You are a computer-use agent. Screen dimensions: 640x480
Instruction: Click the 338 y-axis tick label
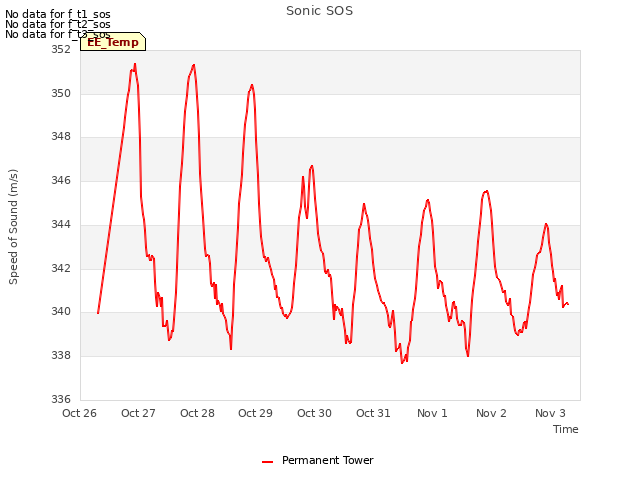pyautogui.click(x=61, y=356)
